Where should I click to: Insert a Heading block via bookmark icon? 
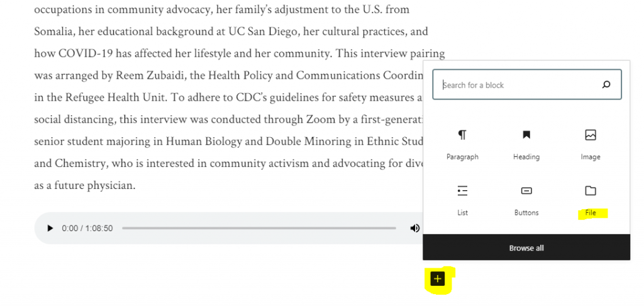click(526, 135)
